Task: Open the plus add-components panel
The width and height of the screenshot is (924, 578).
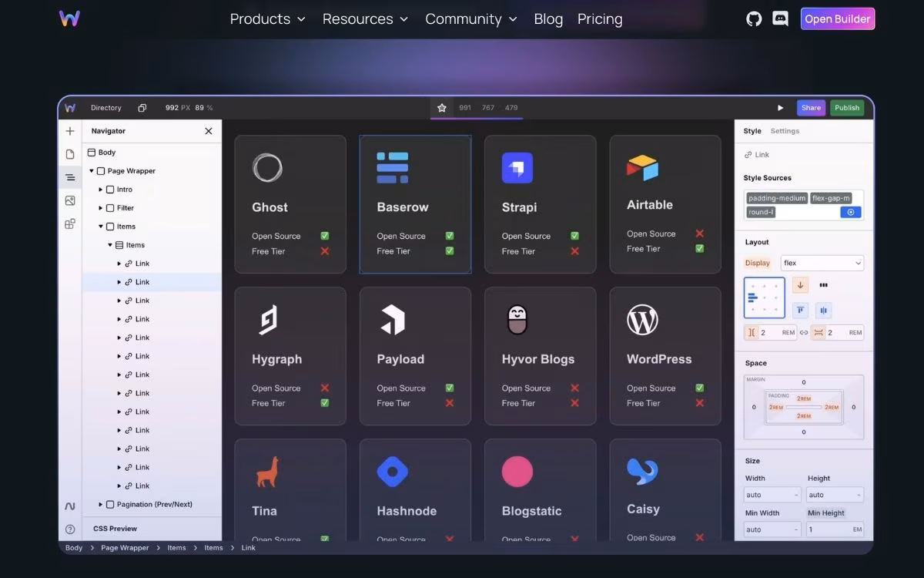Action: (70, 131)
